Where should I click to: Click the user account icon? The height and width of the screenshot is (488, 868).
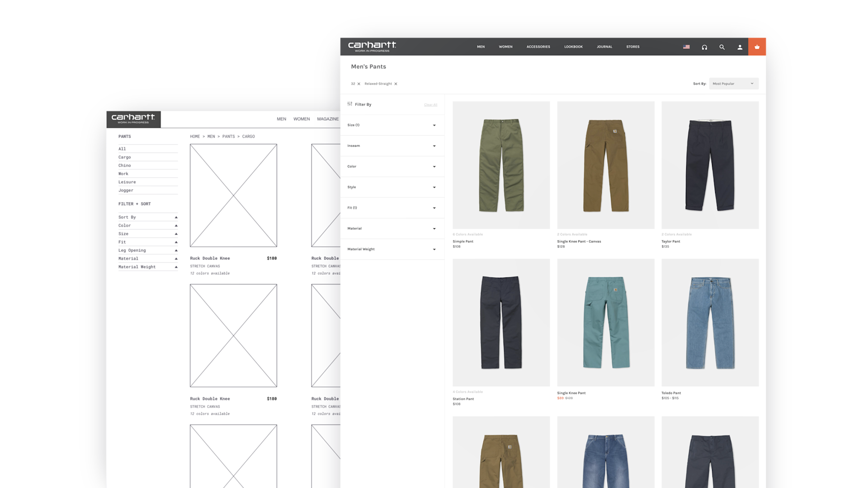tap(740, 47)
